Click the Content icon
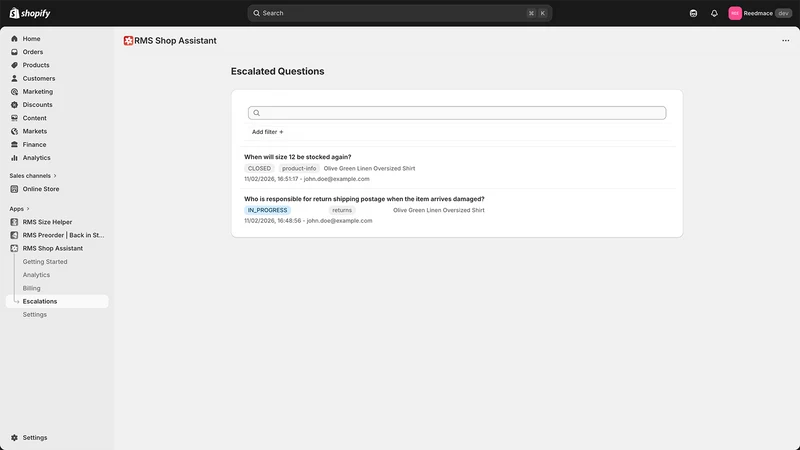Screen dimensions: 800x450 [14, 118]
